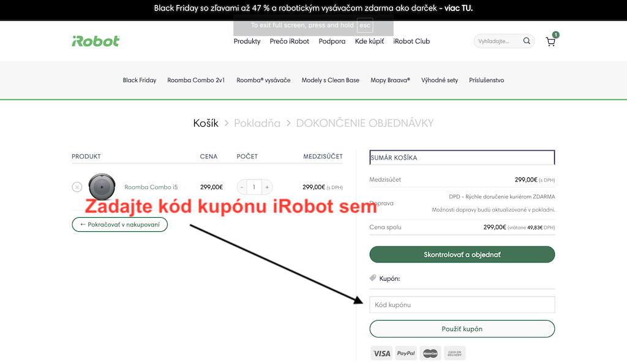Open the Podpora menu

[x=332, y=41]
